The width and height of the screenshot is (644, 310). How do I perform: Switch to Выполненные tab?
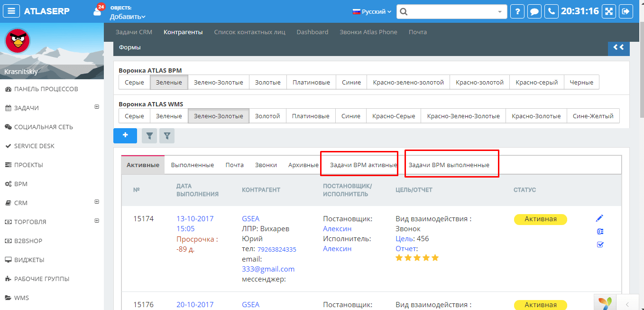pos(193,165)
